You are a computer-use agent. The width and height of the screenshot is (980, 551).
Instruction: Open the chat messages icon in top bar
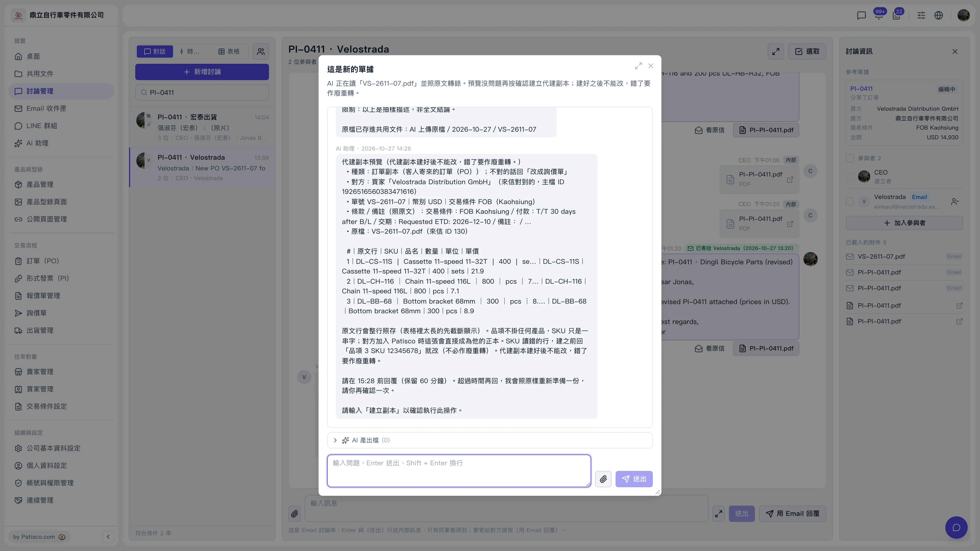click(861, 15)
